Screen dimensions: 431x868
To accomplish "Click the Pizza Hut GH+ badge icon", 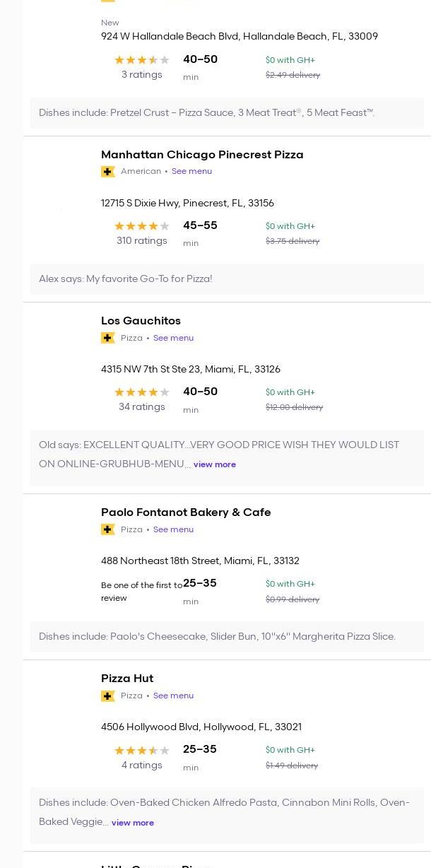I will pyautogui.click(x=108, y=696).
